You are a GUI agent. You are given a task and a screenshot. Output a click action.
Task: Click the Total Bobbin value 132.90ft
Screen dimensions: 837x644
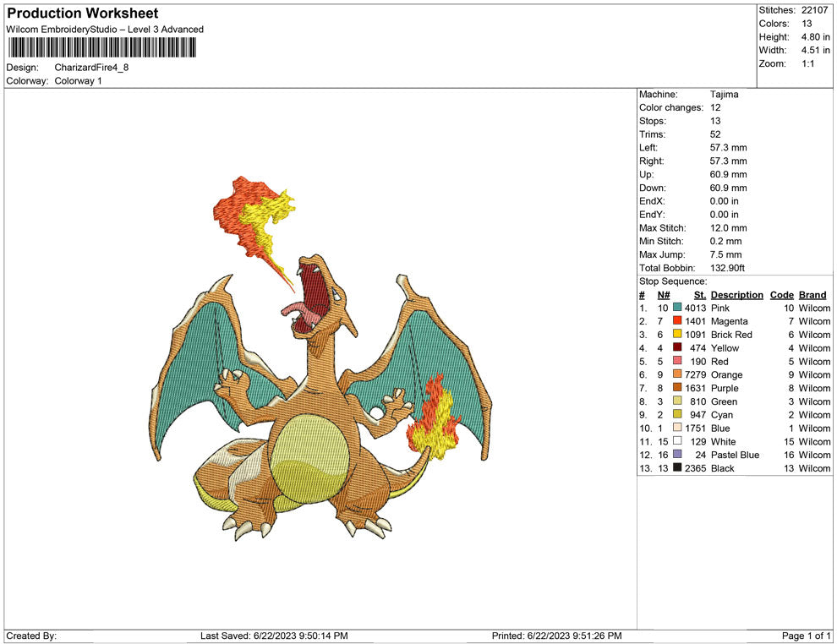727,268
